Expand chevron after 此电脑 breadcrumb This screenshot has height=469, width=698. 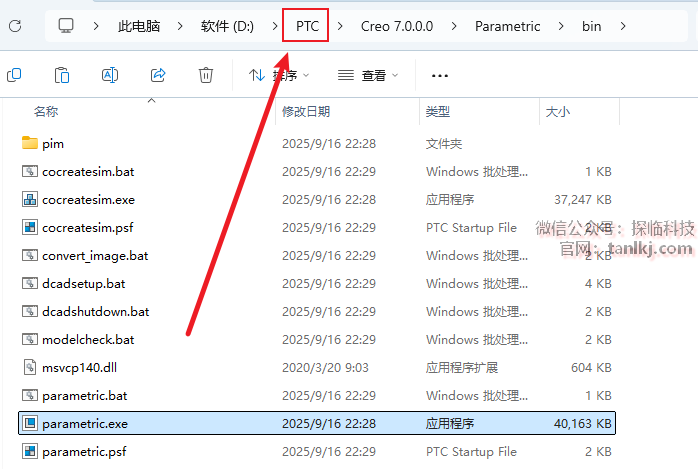click(180, 26)
